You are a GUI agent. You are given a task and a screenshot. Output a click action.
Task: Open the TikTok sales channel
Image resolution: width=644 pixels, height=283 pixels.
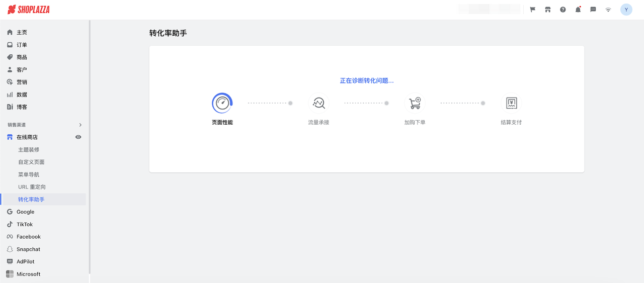click(25, 224)
